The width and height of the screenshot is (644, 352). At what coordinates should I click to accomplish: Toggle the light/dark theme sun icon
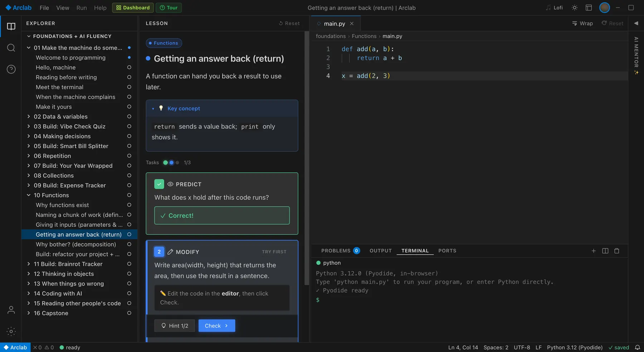575,8
